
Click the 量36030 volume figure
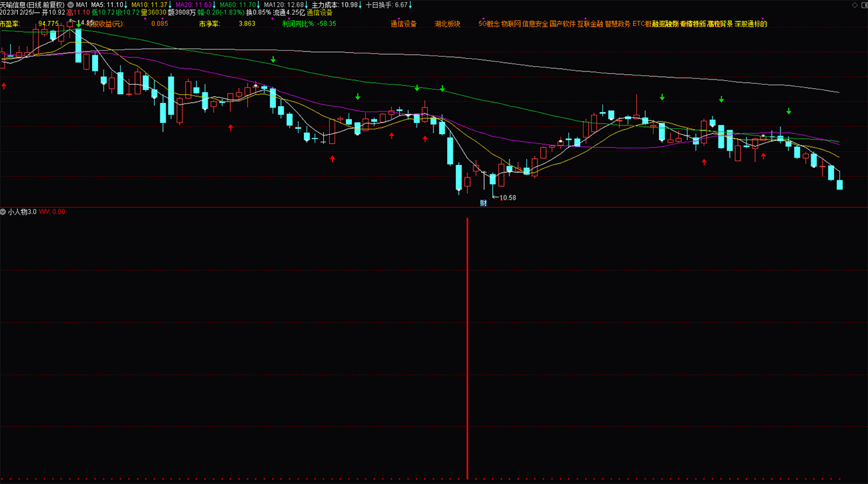tap(154, 13)
